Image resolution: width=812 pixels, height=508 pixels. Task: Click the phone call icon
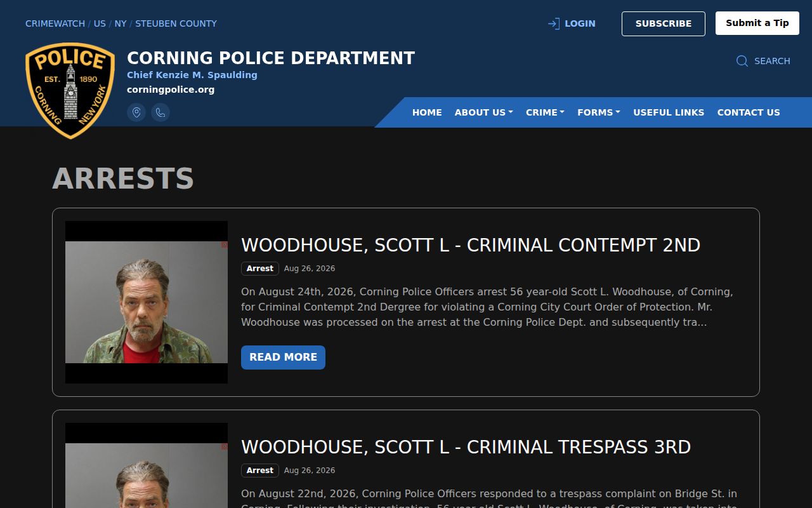tap(160, 112)
